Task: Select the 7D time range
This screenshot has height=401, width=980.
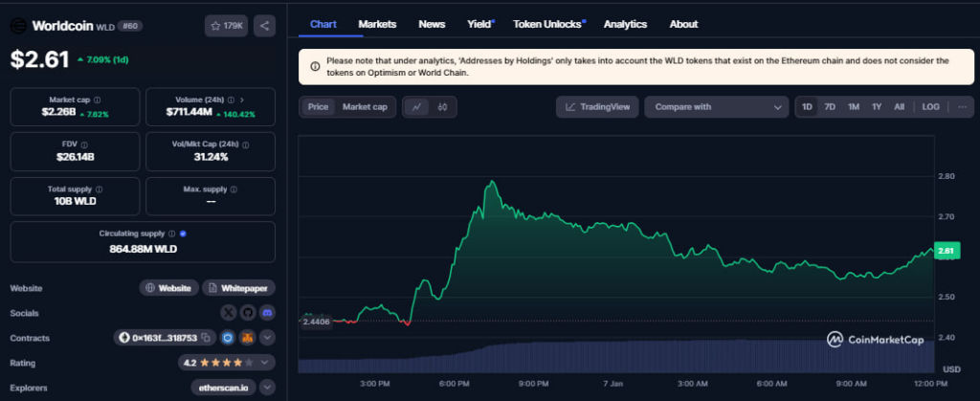Action: (x=830, y=107)
